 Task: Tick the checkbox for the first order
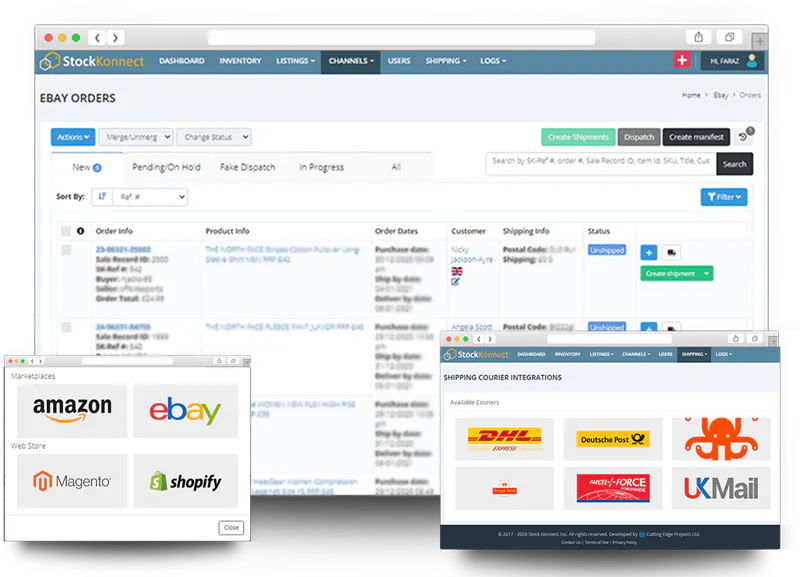pyautogui.click(x=66, y=250)
